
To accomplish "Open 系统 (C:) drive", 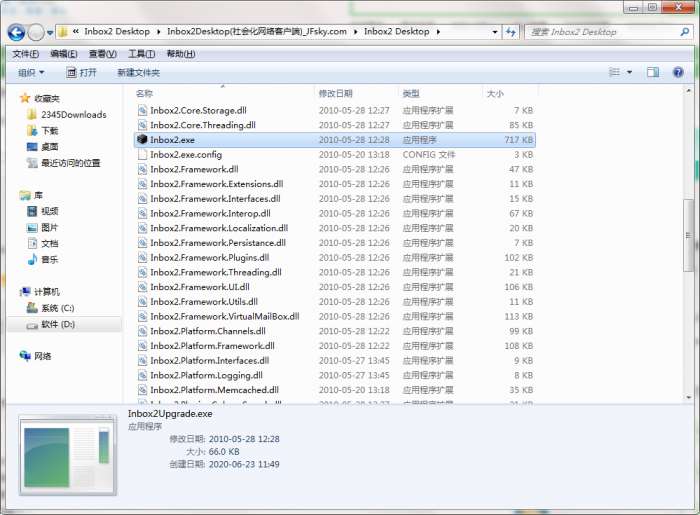I will [x=58, y=308].
